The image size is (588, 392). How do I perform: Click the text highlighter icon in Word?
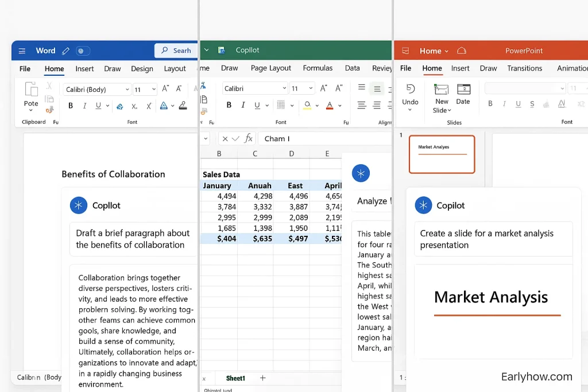pyautogui.click(x=183, y=106)
